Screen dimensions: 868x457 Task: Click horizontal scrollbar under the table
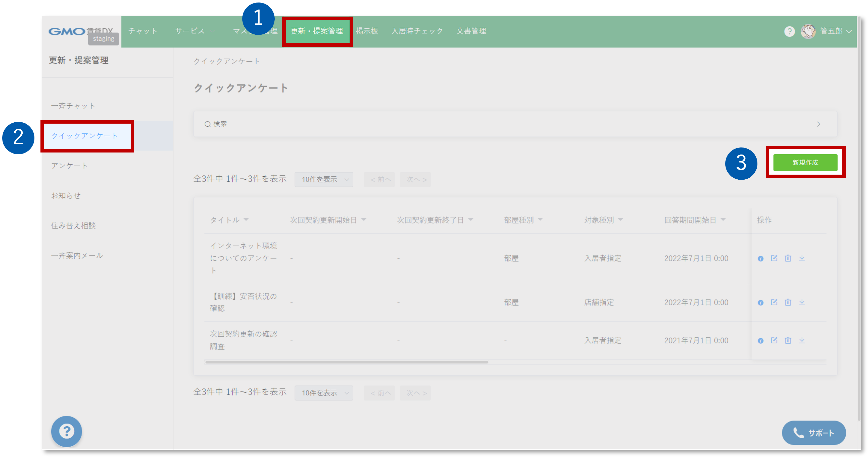346,362
